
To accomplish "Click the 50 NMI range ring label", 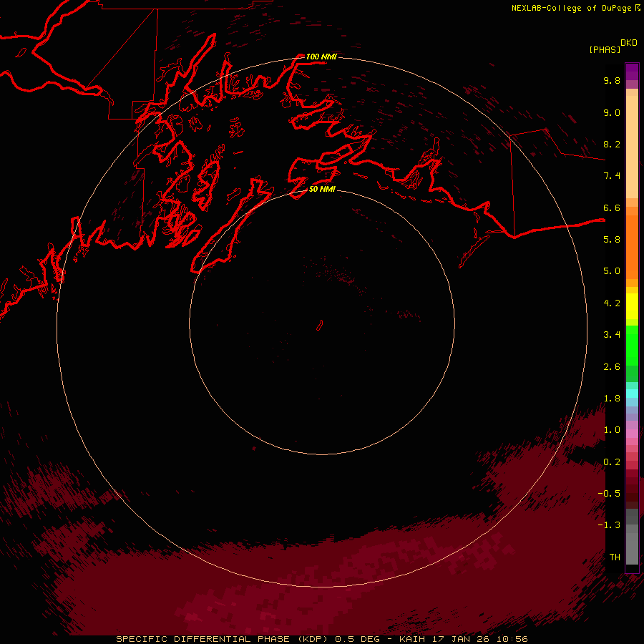I will (322, 189).
